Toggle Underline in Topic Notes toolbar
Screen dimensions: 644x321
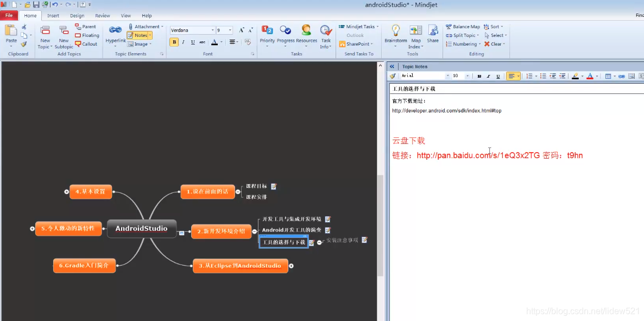[x=498, y=76]
